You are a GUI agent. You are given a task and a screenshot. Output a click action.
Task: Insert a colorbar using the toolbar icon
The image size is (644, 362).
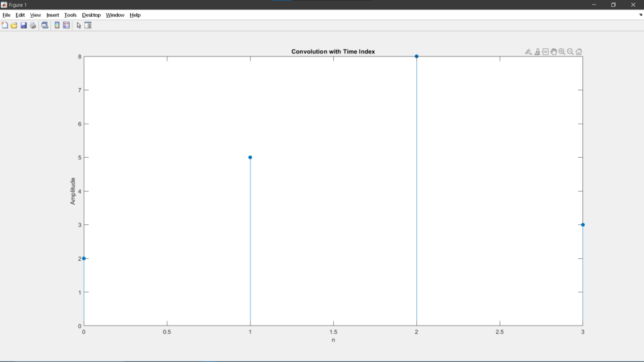pyautogui.click(x=57, y=25)
